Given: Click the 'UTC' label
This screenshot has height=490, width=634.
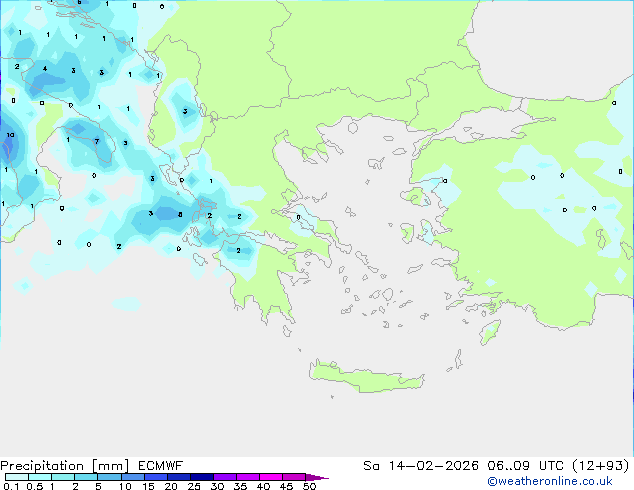Looking at the screenshot, I should pos(551,466).
